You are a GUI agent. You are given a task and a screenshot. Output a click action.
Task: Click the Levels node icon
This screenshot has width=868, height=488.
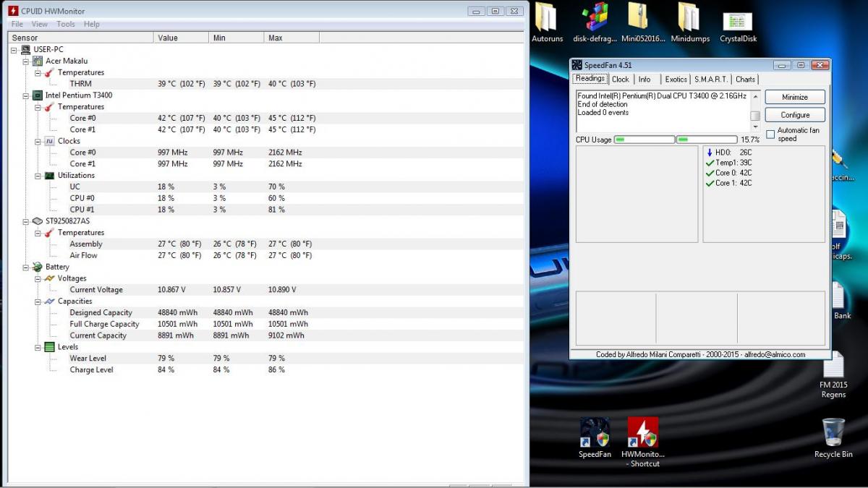click(x=50, y=347)
